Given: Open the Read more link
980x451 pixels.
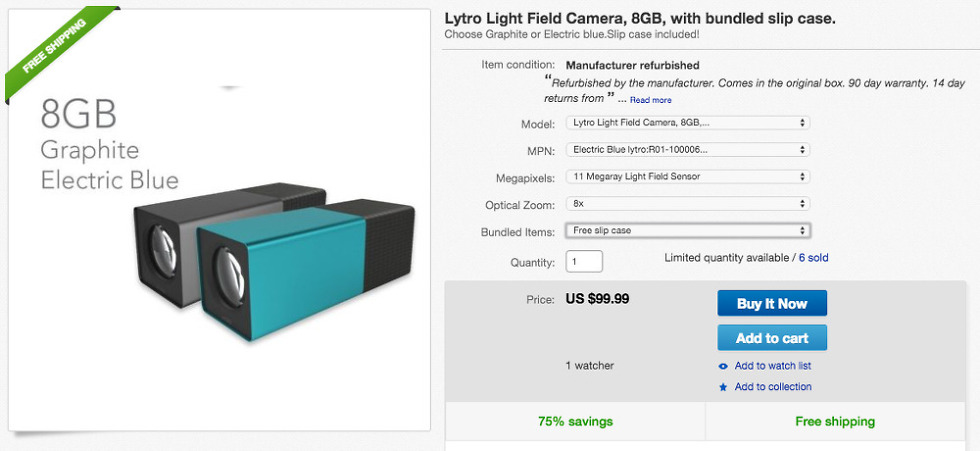Looking at the screenshot, I should click(650, 100).
